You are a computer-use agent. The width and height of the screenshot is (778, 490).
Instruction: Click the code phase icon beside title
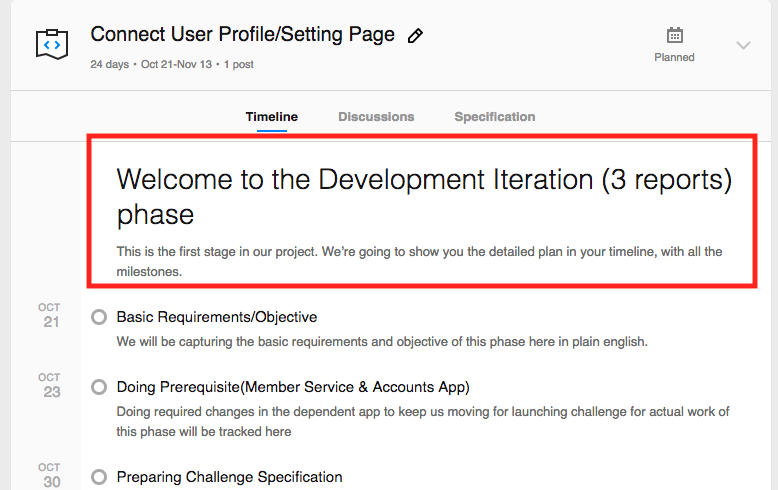(51, 44)
